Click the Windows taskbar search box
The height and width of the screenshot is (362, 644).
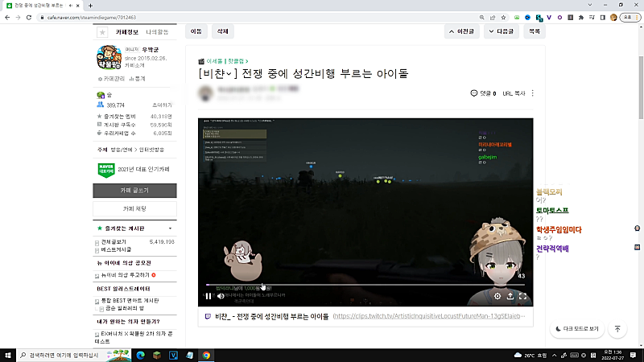click(x=74, y=355)
